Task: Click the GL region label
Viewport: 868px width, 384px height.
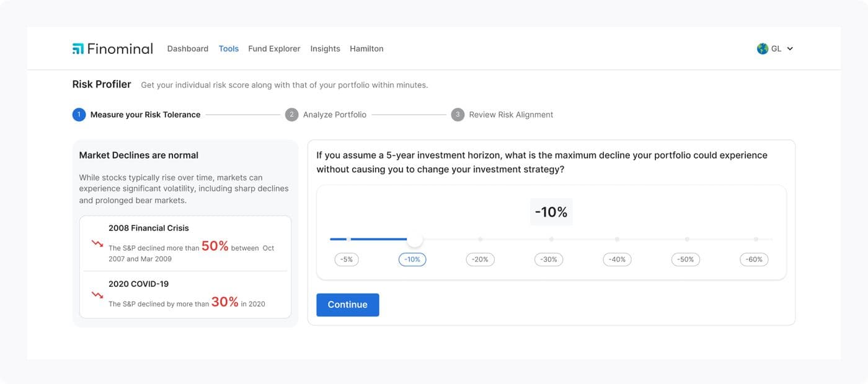Action: [x=776, y=49]
